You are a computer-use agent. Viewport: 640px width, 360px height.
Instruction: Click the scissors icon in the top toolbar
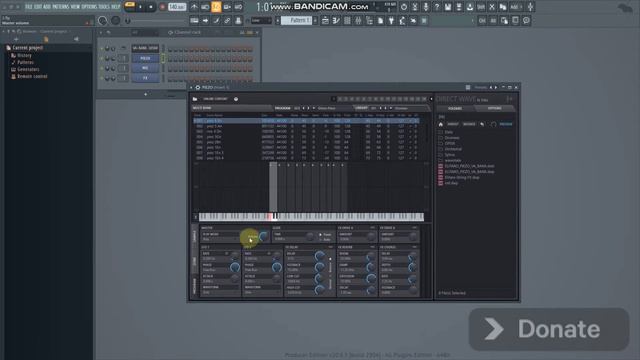[492, 7]
